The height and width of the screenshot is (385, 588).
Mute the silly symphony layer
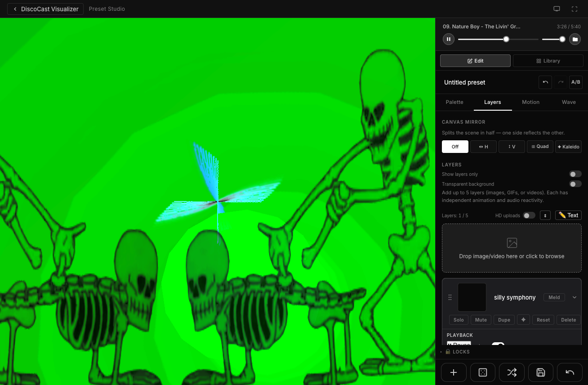(x=481, y=320)
